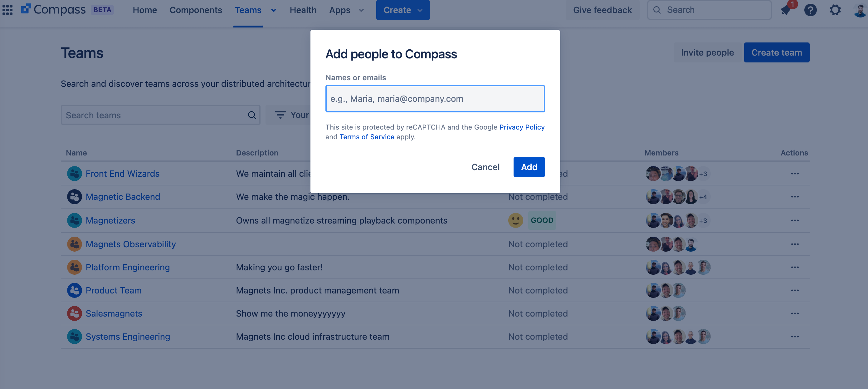Open the settings gear icon

835,10
